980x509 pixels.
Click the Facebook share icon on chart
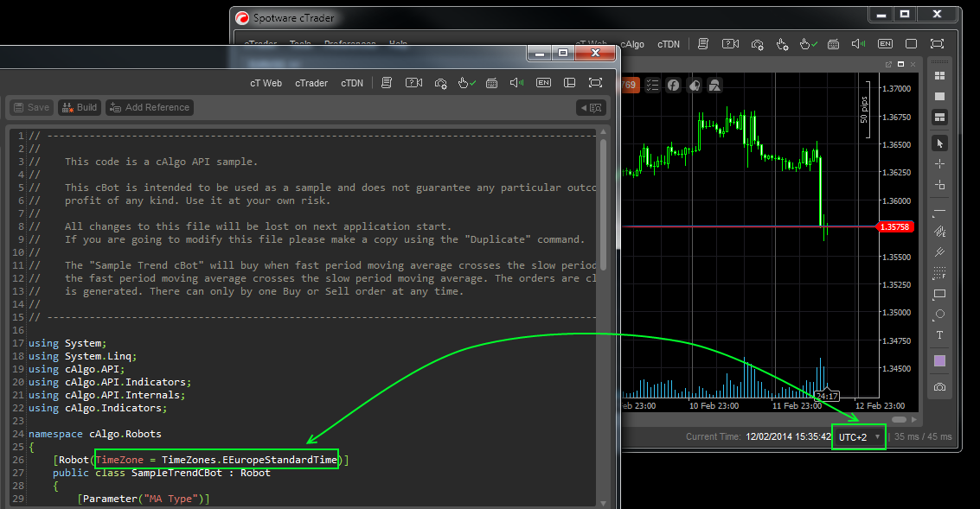point(673,85)
